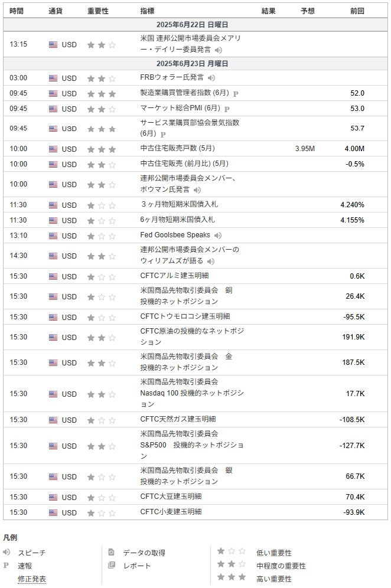Click speaker icon after ボウマン氏発言
391x588 pixels.
point(197,190)
